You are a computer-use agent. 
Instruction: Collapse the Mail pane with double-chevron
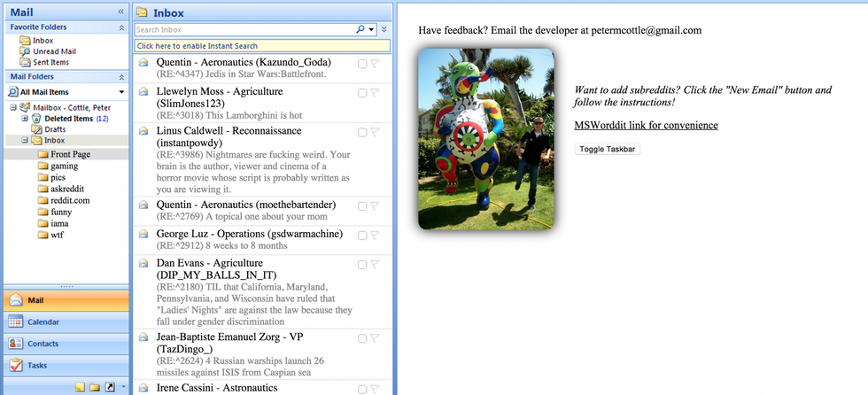pyautogui.click(x=120, y=12)
